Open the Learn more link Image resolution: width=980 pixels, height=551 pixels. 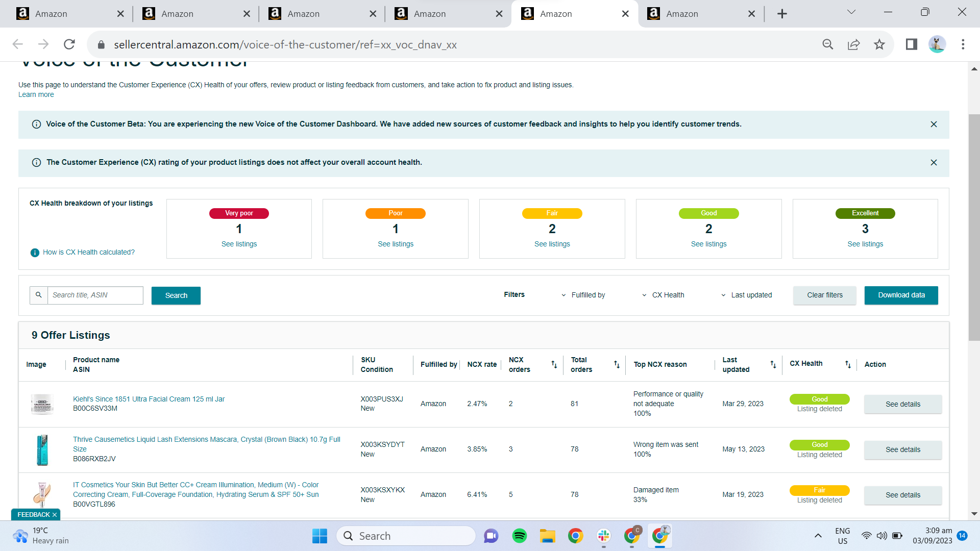36,94
